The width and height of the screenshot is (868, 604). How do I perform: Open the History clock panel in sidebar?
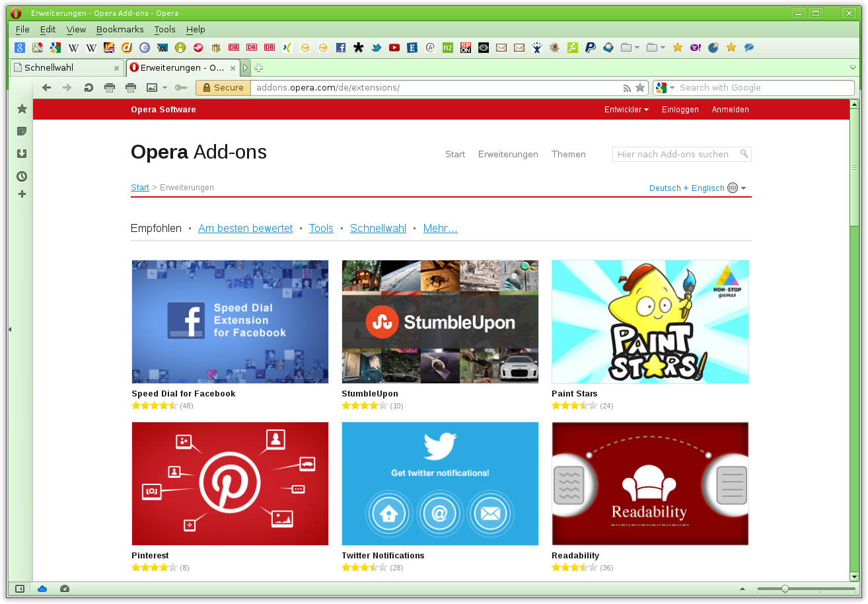pos(22,176)
